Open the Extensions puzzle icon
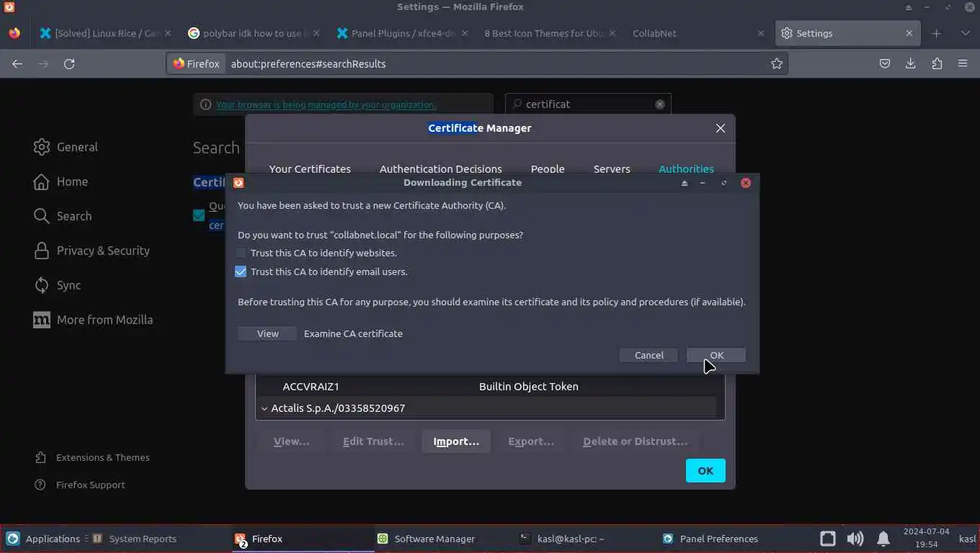 [x=937, y=63]
